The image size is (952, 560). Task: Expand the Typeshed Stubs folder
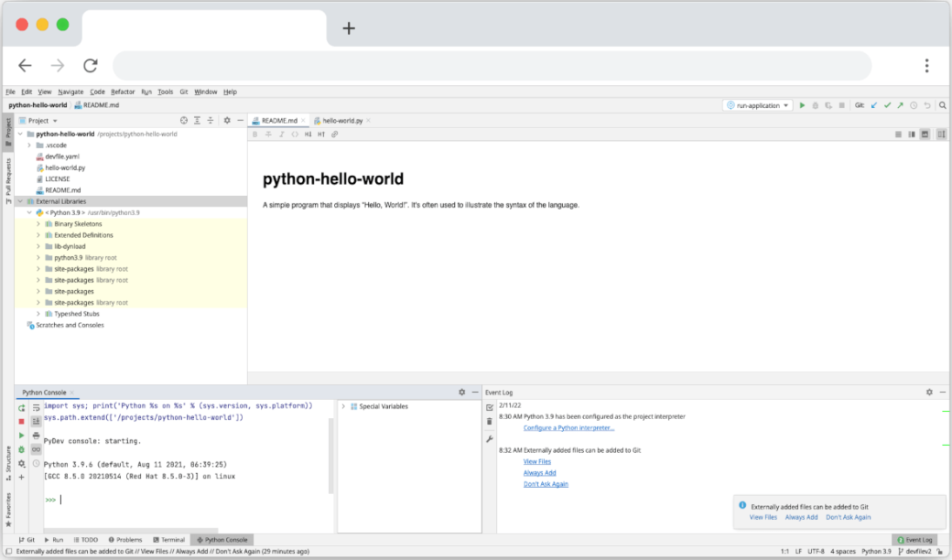(x=39, y=314)
